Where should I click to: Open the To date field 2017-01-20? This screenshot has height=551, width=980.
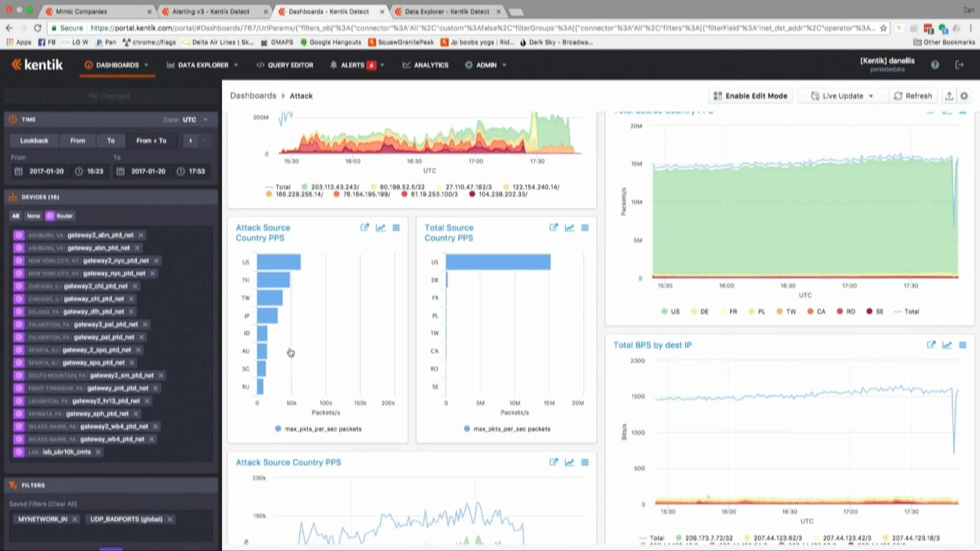142,171
